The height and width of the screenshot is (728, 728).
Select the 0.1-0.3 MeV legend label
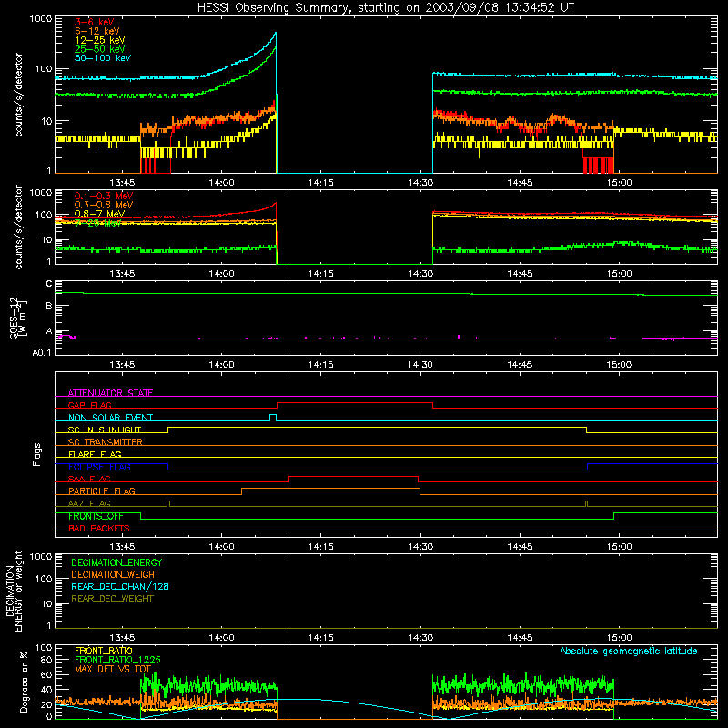coord(104,196)
